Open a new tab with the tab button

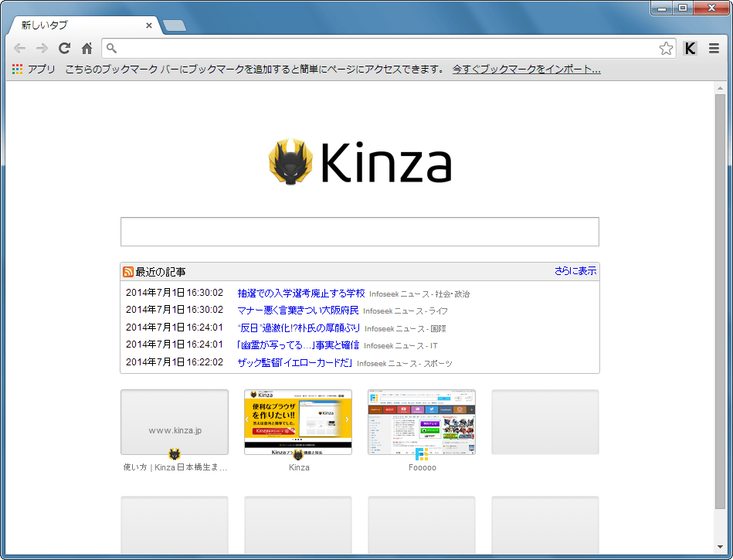pyautogui.click(x=175, y=25)
